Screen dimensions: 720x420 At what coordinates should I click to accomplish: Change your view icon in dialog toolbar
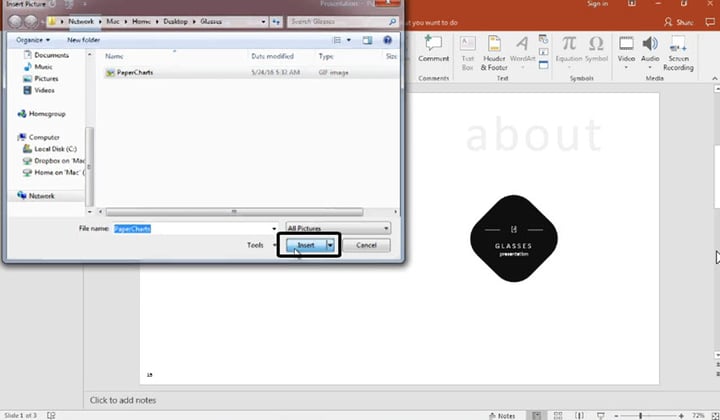click(x=337, y=40)
